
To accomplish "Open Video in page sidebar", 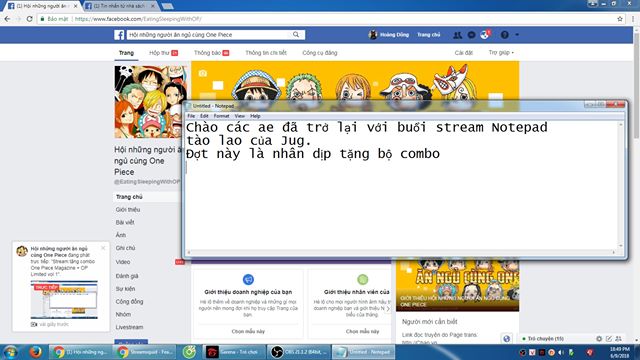I will [123, 262].
